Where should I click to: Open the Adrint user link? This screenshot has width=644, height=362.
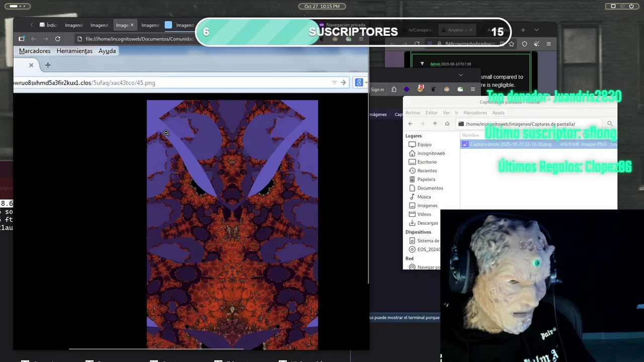[x=435, y=64]
